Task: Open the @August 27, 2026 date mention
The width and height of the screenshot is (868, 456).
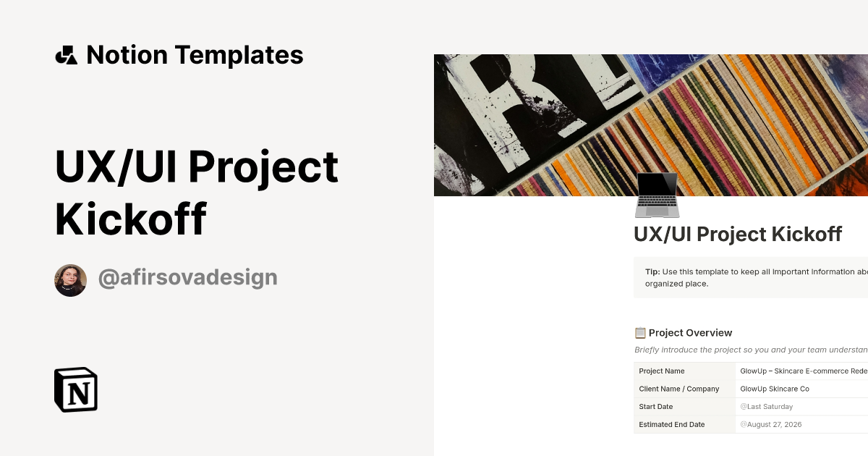Action: click(773, 424)
